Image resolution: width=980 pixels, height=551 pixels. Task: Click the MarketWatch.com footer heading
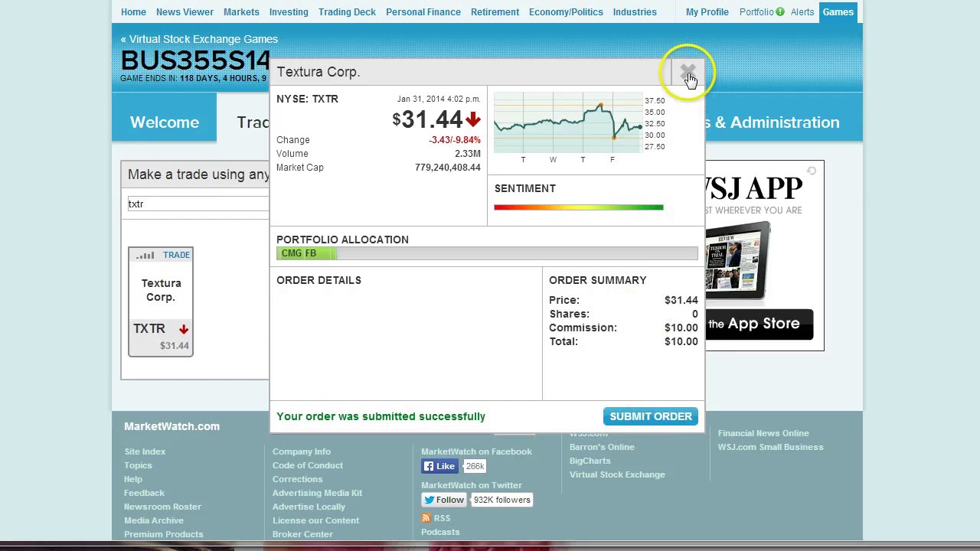pos(171,426)
